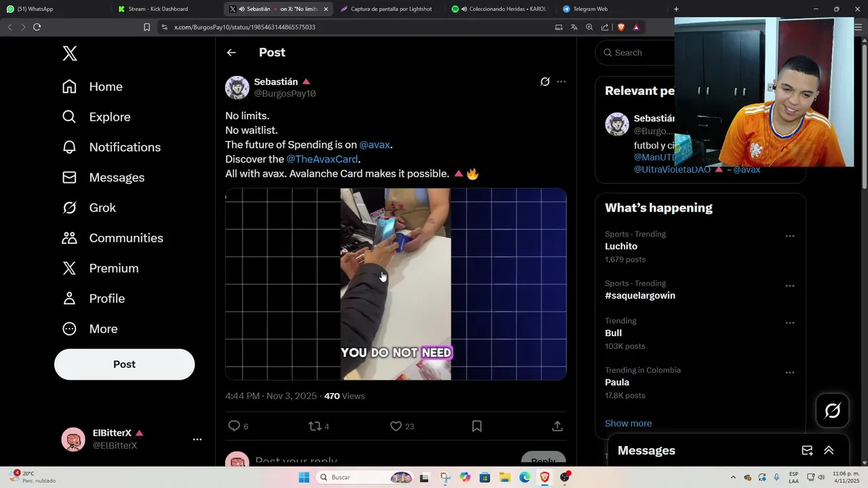Click the URL address bar

[353, 27]
